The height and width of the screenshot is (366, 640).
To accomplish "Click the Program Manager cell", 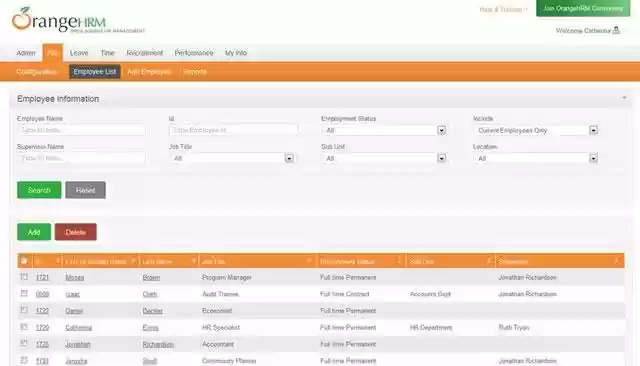I will pyautogui.click(x=227, y=277).
